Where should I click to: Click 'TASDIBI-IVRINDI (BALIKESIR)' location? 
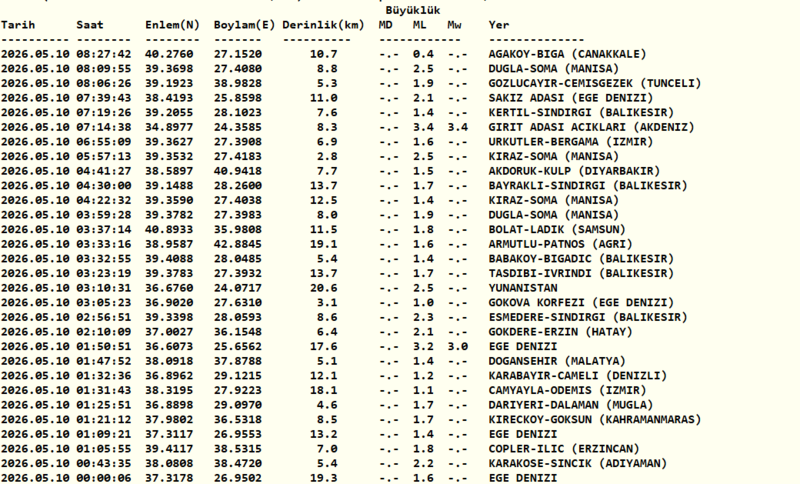pos(581,273)
